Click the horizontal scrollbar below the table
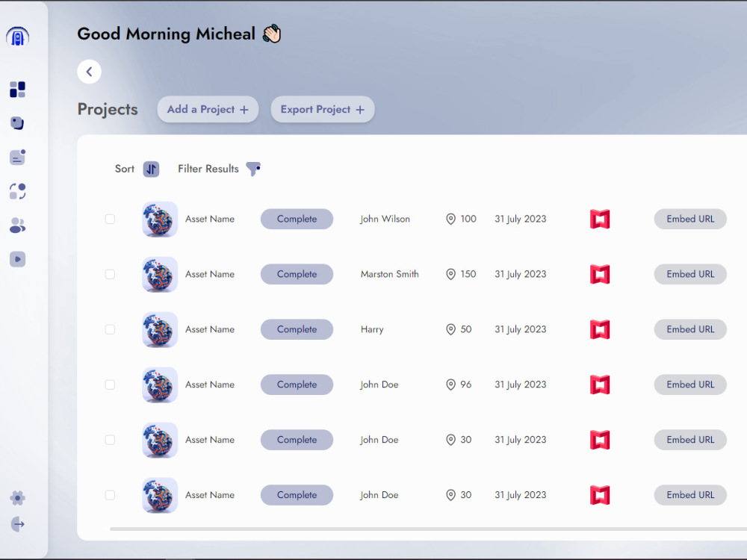 (x=428, y=529)
